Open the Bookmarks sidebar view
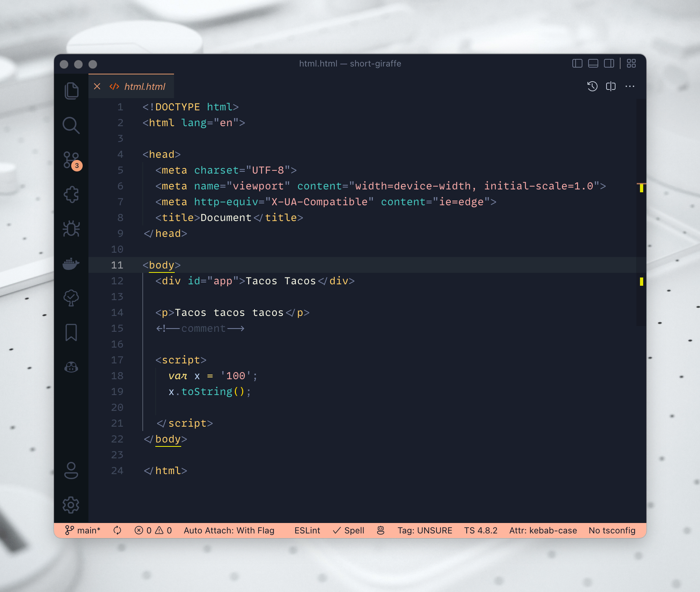This screenshot has width=700, height=592. pyautogui.click(x=71, y=332)
